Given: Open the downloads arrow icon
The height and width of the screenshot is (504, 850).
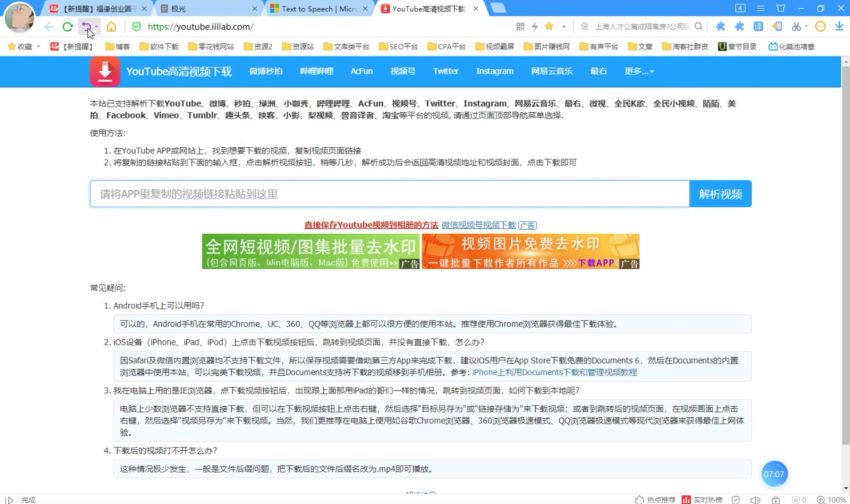Looking at the screenshot, I should (x=839, y=26).
